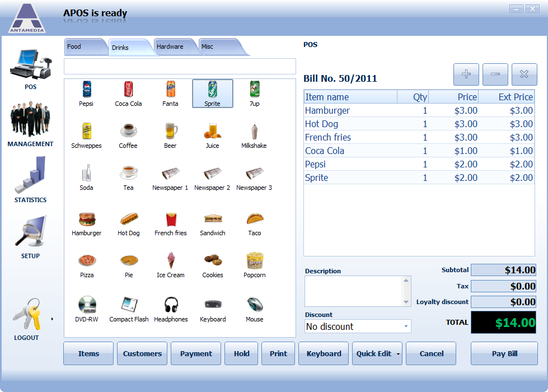
Task: Select the Popcorn item
Action: tap(255, 266)
